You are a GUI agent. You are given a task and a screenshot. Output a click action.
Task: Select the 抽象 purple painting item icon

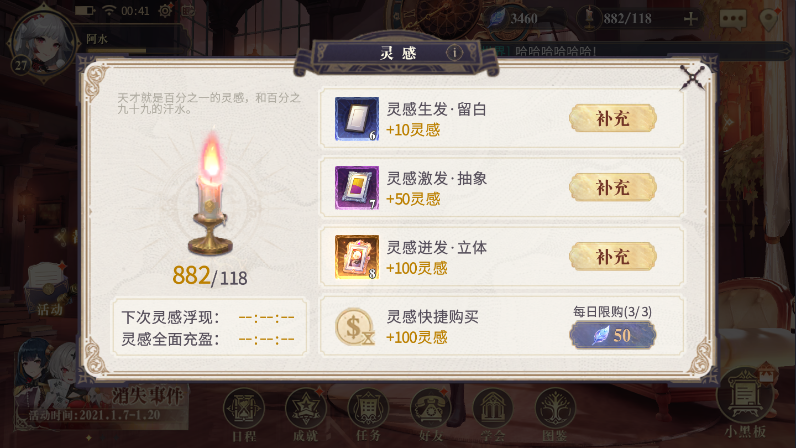[357, 187]
